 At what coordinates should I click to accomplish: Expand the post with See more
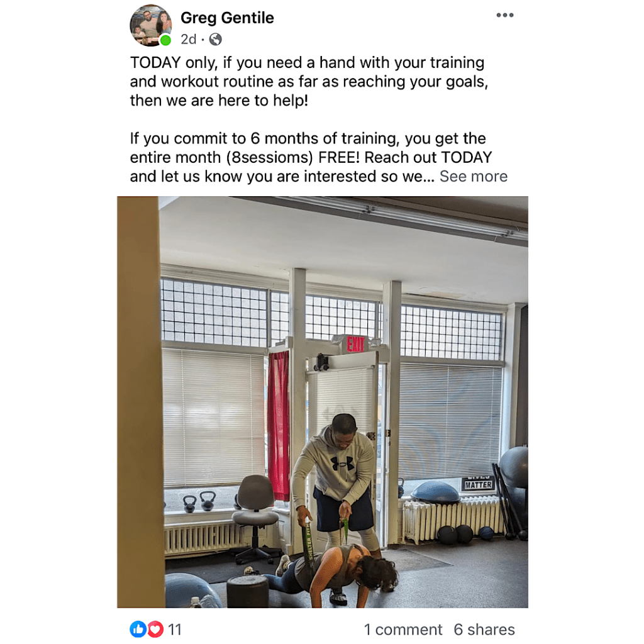tap(474, 176)
